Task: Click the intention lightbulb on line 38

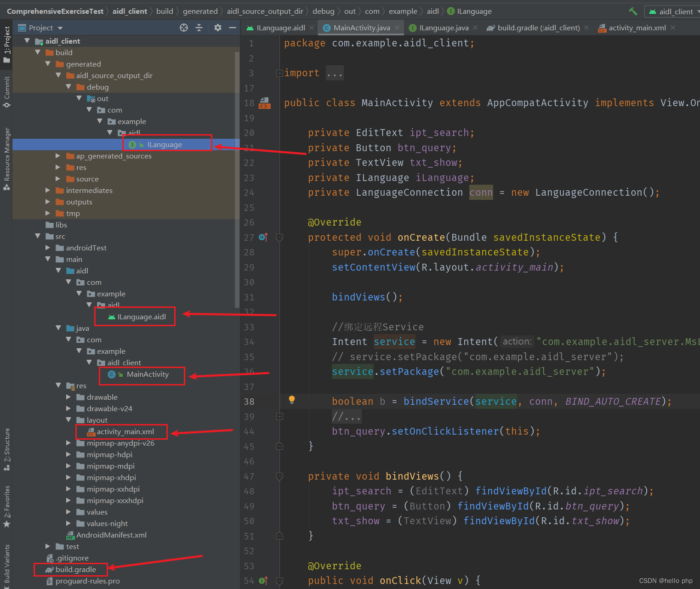Action: [291, 400]
